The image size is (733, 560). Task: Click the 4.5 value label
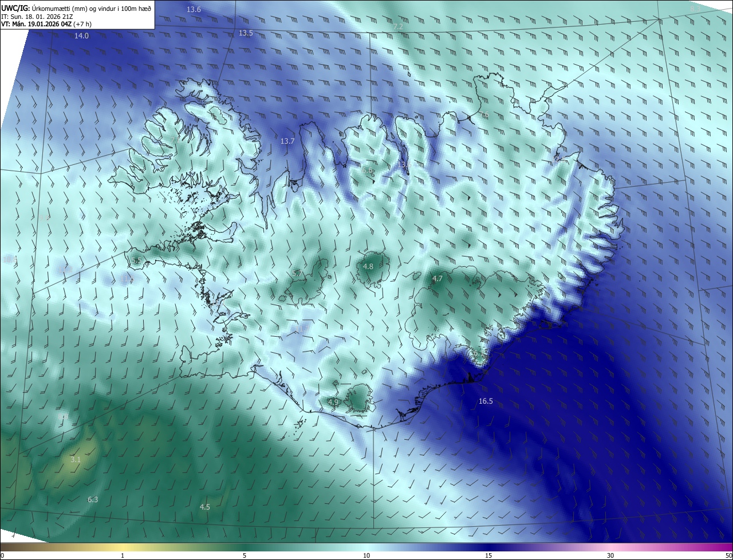(204, 507)
